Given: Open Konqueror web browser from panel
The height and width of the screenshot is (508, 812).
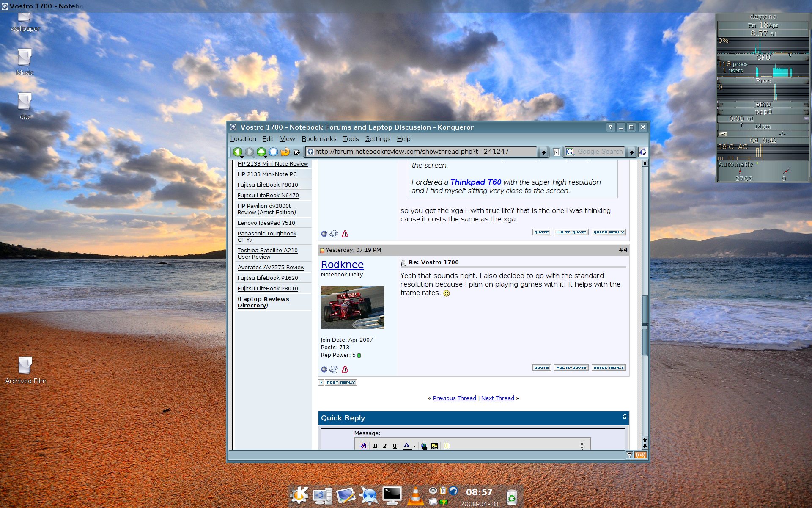Looking at the screenshot, I should coord(368,495).
